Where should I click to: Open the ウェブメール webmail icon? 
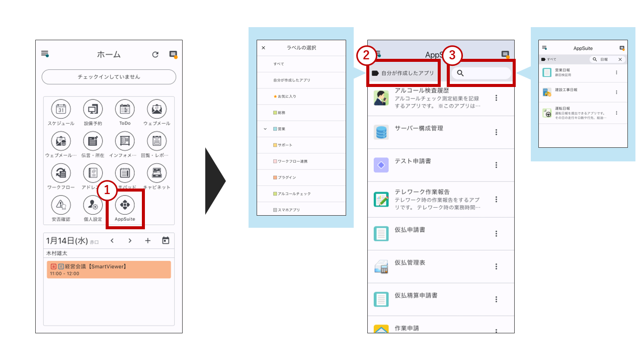click(x=156, y=109)
